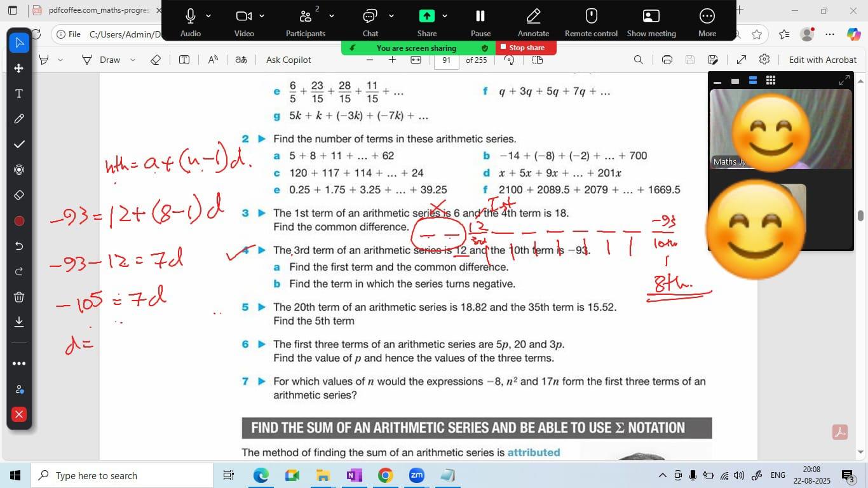This screenshot has width=868, height=488.
Task: Open the Draw tool dropdown arrow
Action: (133, 60)
